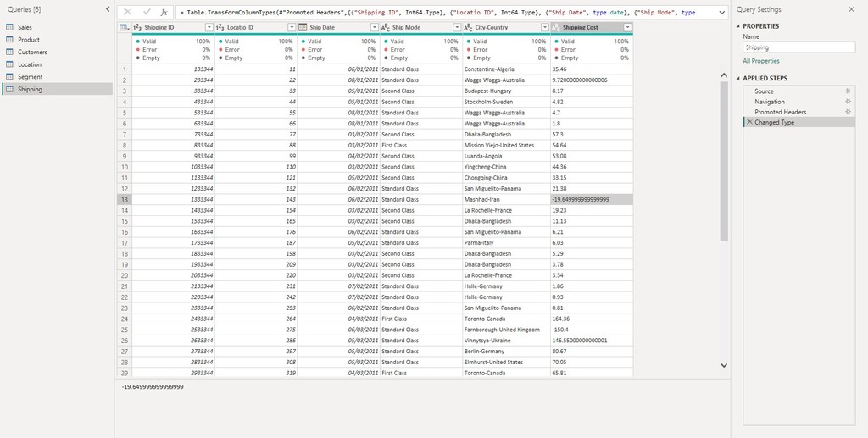The height and width of the screenshot is (438, 868).
Task: Open Navigation step settings gear
Action: click(x=848, y=102)
